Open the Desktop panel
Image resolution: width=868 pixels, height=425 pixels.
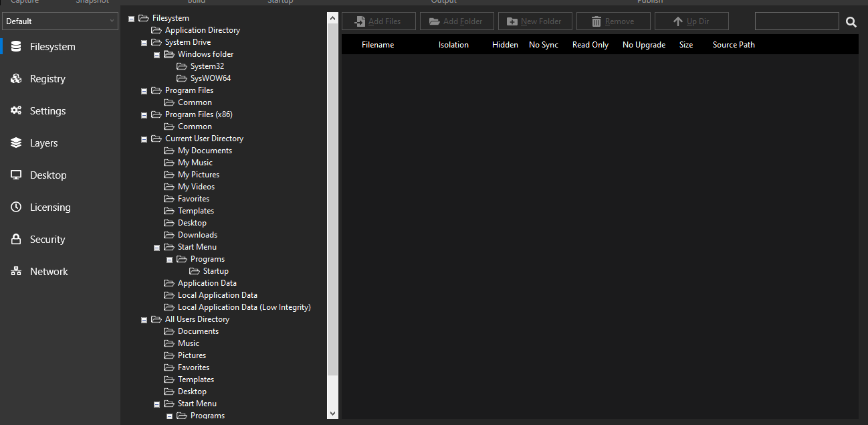pyautogui.click(x=46, y=175)
